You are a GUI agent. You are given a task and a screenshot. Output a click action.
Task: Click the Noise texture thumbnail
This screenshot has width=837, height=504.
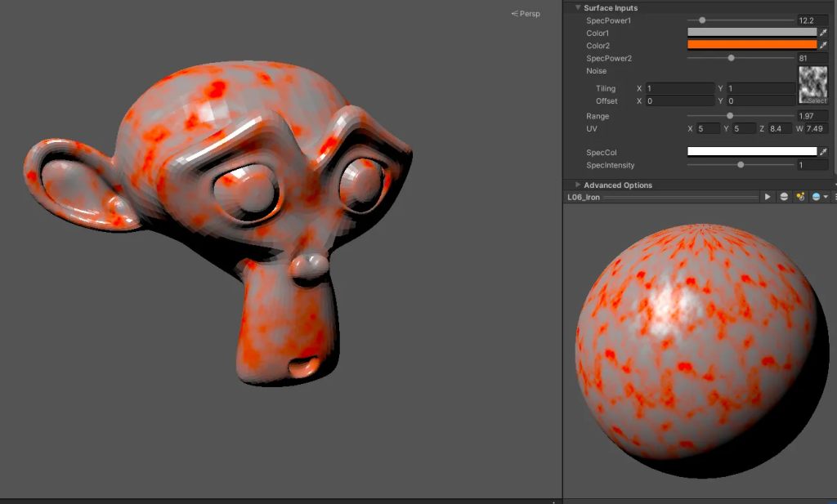click(812, 81)
